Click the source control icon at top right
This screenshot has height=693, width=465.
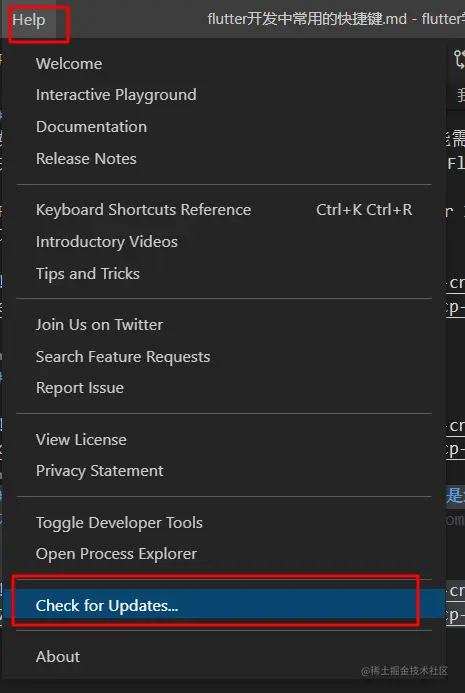click(x=460, y=59)
